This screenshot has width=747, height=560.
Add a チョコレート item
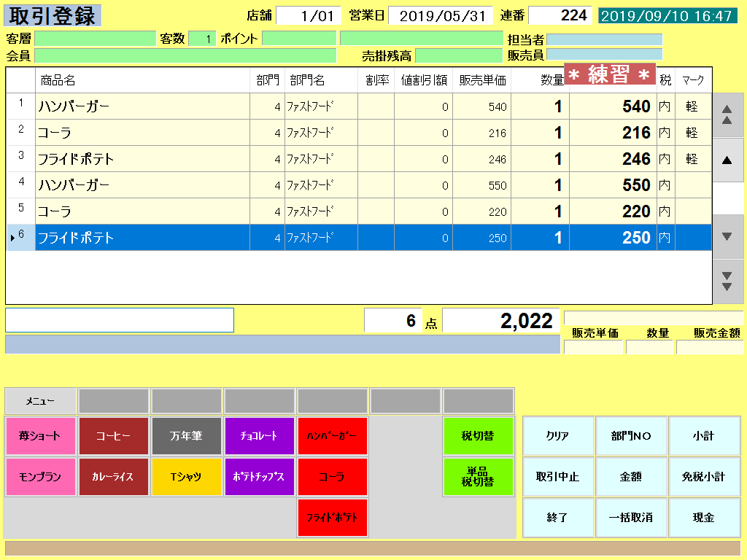click(x=259, y=435)
